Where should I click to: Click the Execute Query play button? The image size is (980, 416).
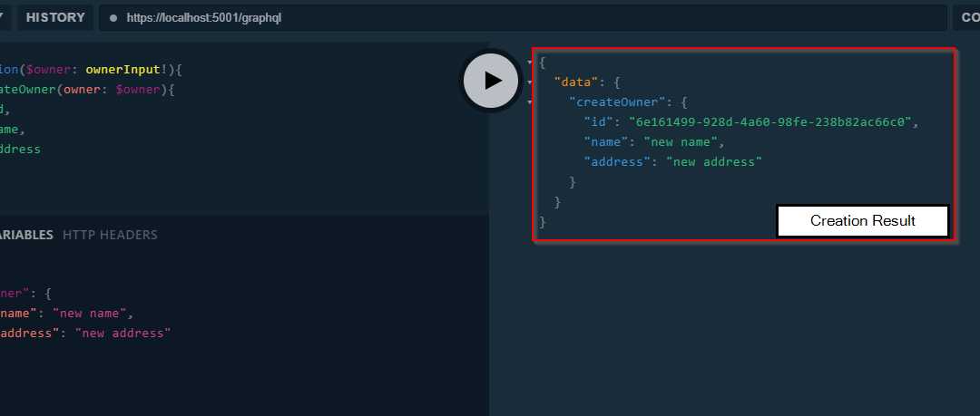[x=491, y=81]
